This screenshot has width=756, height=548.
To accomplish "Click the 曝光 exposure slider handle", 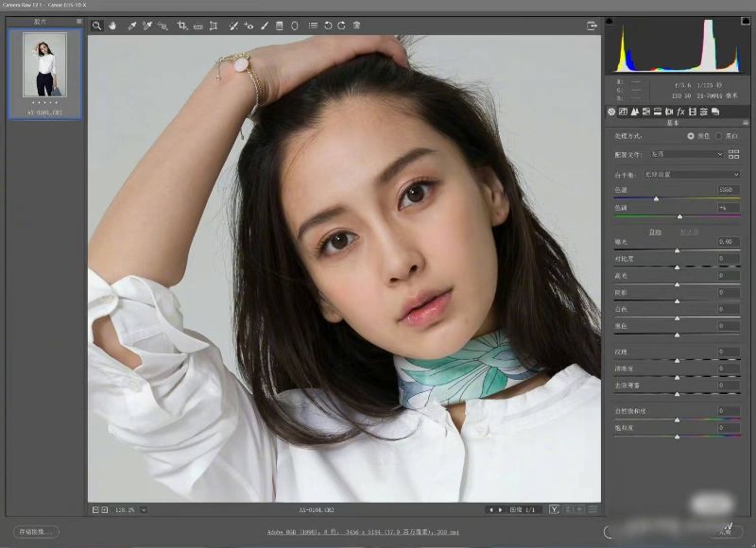I will [677, 250].
